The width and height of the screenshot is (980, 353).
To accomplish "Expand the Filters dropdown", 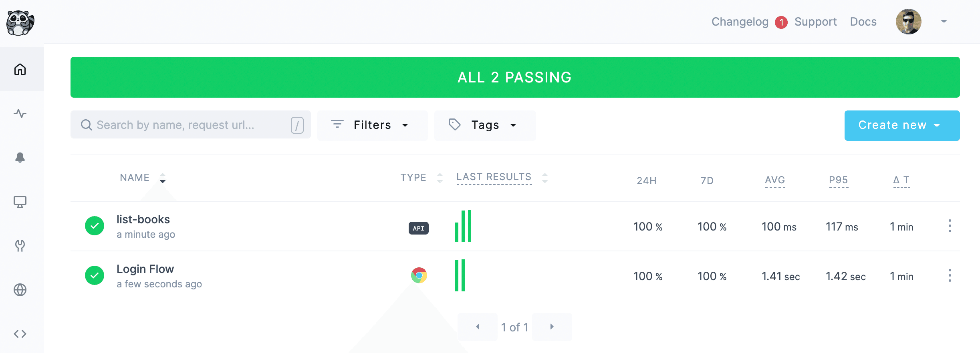I will (372, 125).
